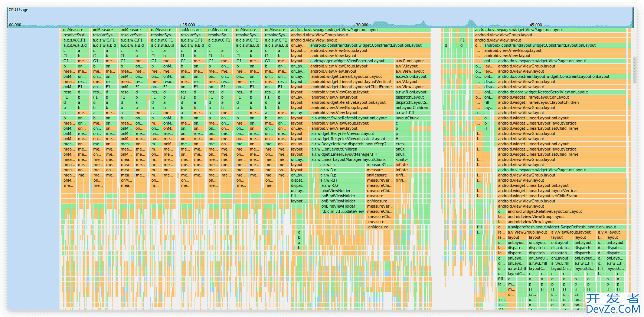Image resolution: width=644 pixels, height=317 pixels.
Task: Click the a.r.w.R.G call block
Action: (343, 185)
